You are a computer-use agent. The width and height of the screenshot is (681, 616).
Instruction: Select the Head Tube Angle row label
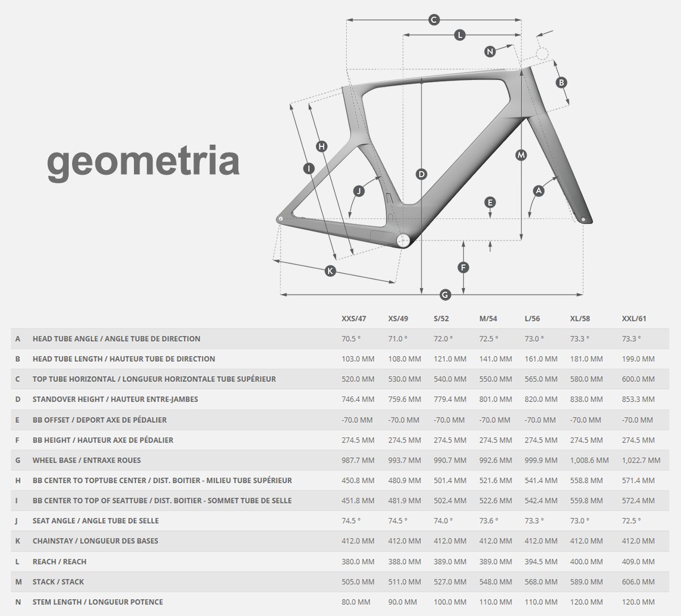coord(116,339)
